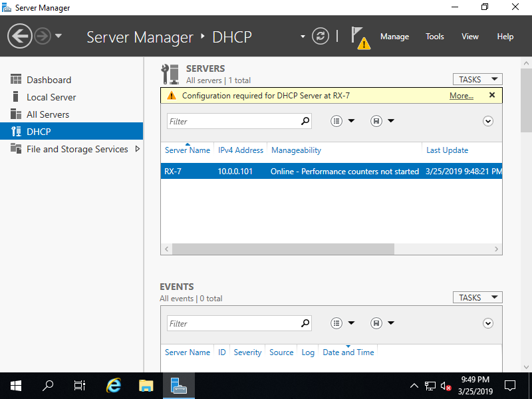
Task: Open the Help menu
Action: pyautogui.click(x=505, y=37)
